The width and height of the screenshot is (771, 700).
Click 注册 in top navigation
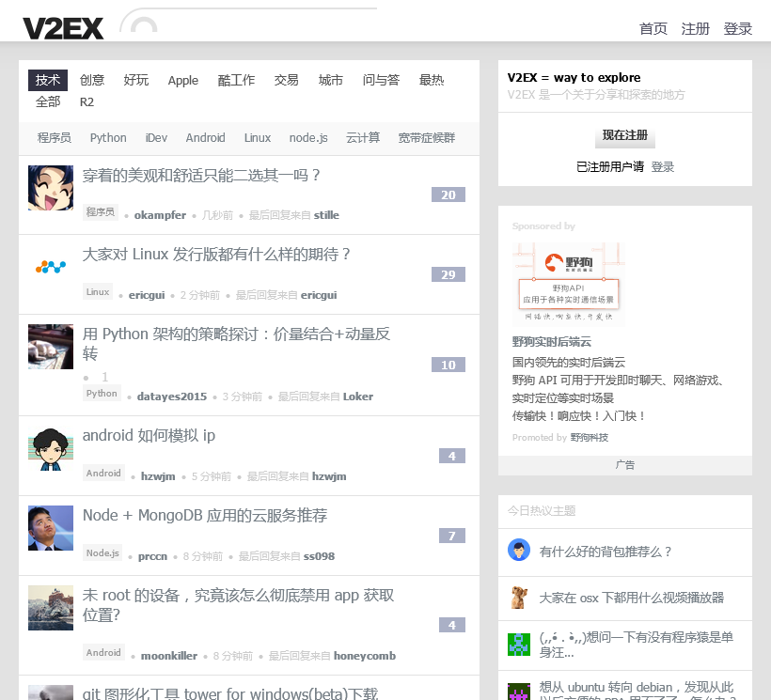click(695, 28)
